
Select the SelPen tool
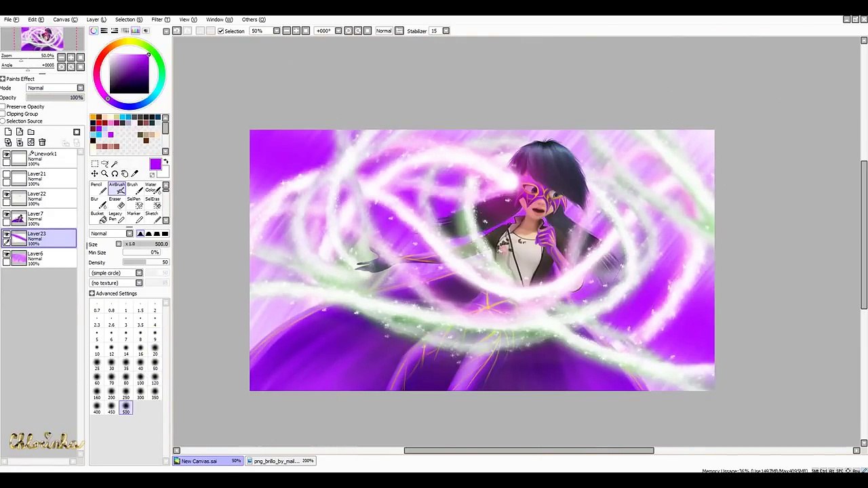click(x=134, y=203)
